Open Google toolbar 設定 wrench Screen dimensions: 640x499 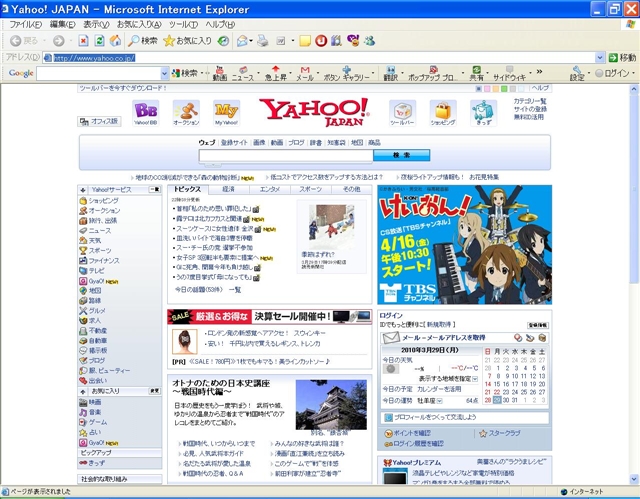(577, 73)
